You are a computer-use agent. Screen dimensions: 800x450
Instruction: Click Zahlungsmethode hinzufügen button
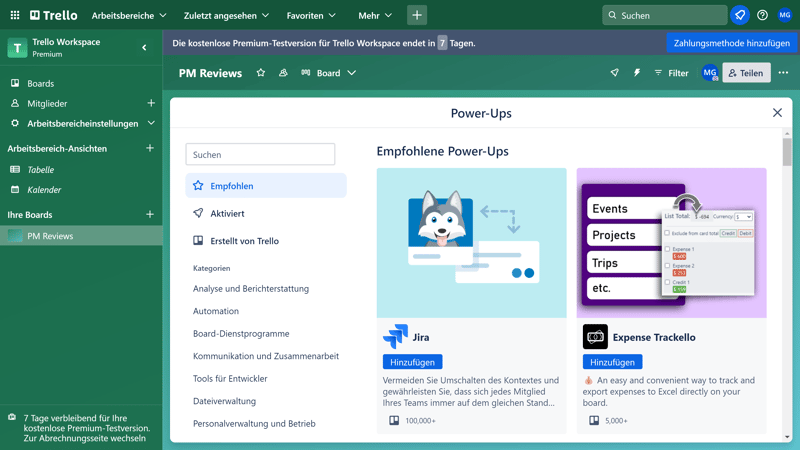point(732,43)
